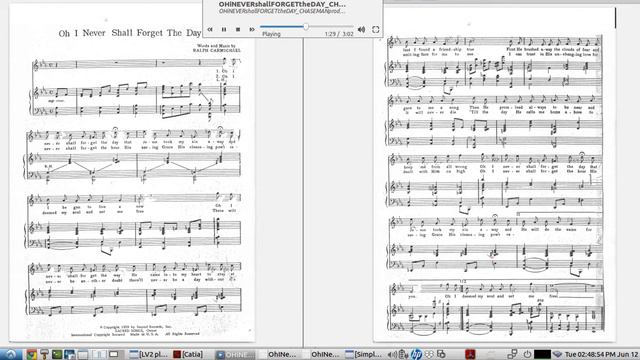The image size is (640, 360).
Task: Switch to the Simpl... taskbar window
Action: point(364,354)
